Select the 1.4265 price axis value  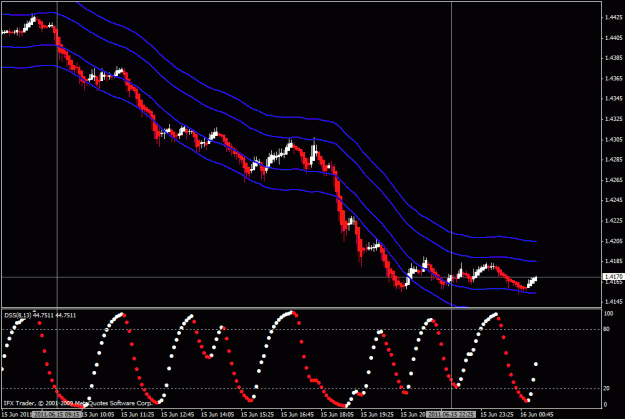pyautogui.click(x=613, y=180)
